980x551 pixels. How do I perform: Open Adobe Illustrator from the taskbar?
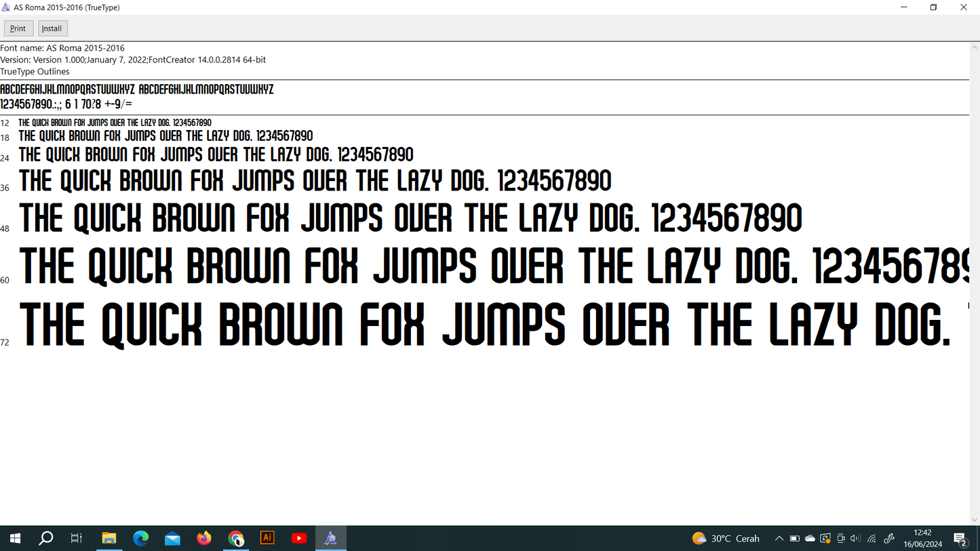coord(267,538)
